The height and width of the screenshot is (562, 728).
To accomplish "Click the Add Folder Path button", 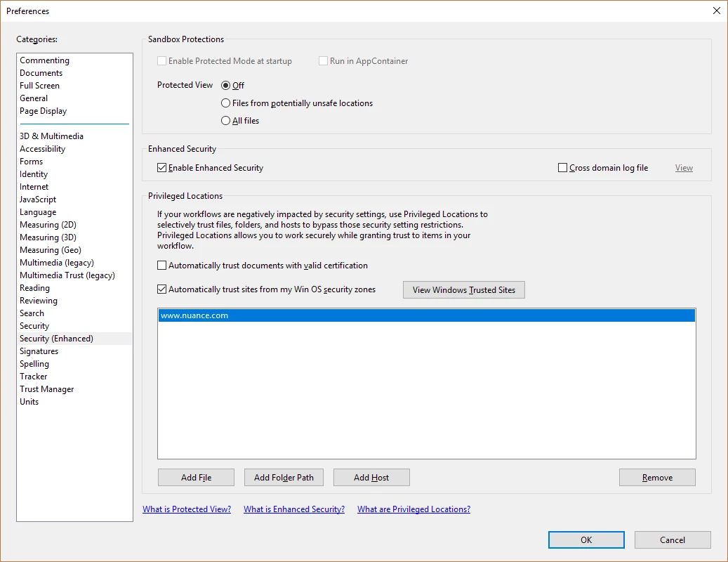I will [284, 478].
